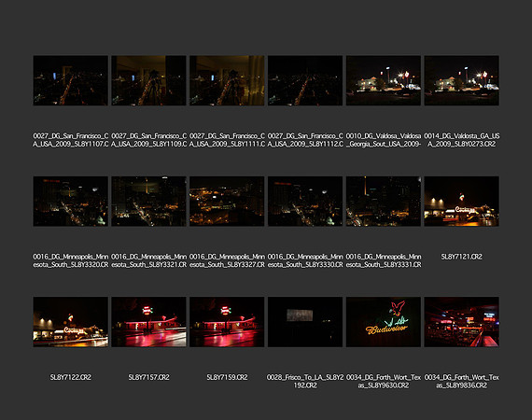Select filename text Minneapolis SL8Y3331.CR
Image resolution: width=532 pixels, height=420 pixels.
tap(384, 260)
